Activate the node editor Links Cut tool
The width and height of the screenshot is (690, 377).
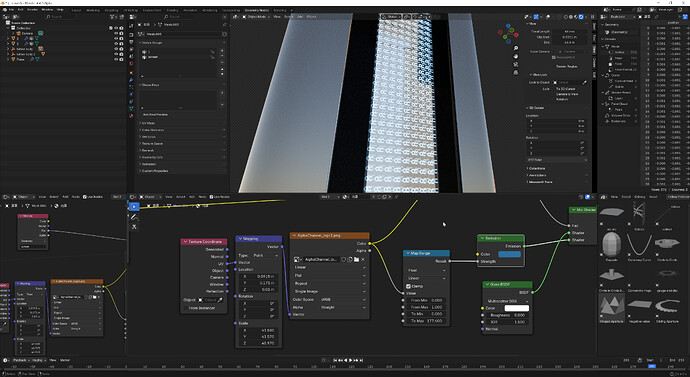point(134,227)
